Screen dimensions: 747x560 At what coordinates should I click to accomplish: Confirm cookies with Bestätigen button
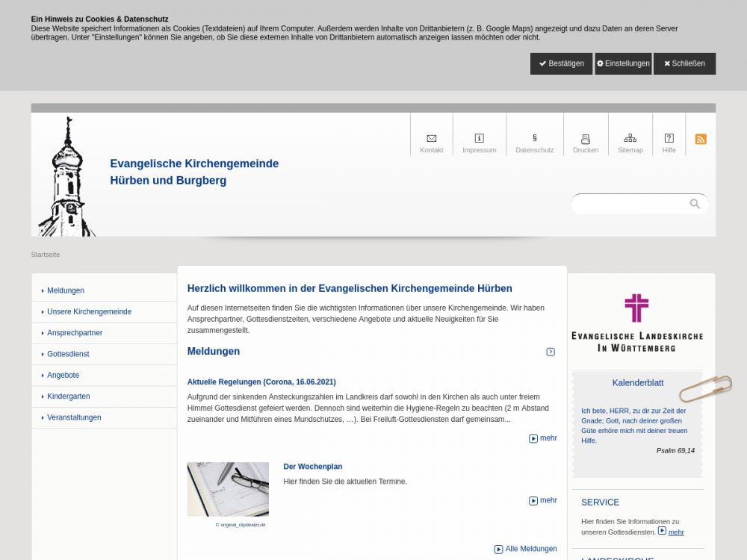click(x=561, y=63)
